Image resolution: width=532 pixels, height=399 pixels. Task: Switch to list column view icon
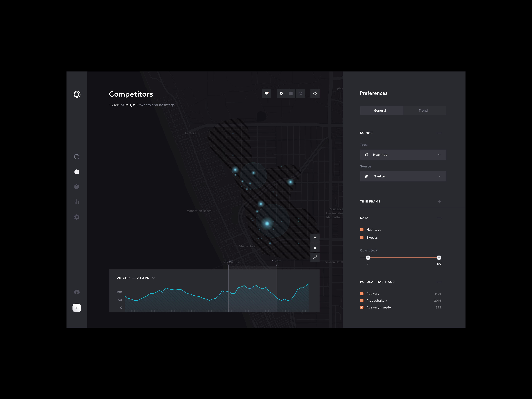pos(291,94)
